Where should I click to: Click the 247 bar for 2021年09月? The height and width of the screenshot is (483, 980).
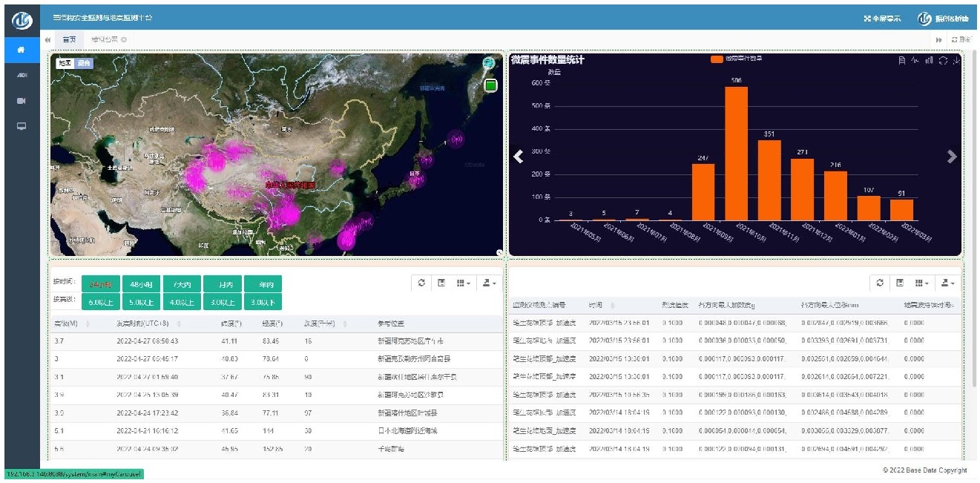(703, 192)
